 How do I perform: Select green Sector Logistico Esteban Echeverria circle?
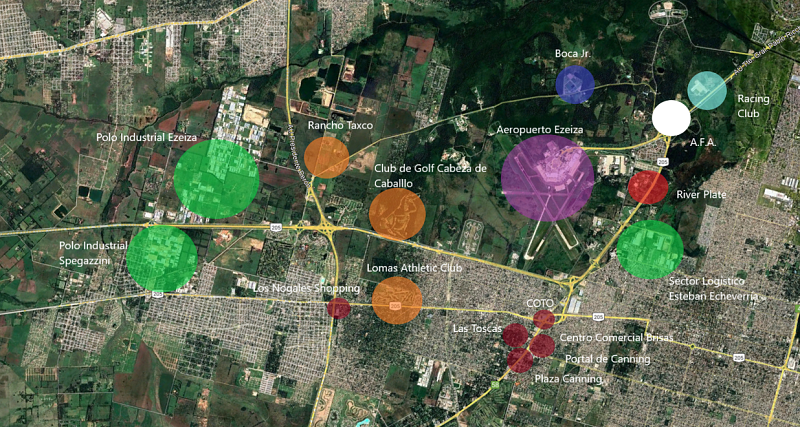pyautogui.click(x=650, y=249)
